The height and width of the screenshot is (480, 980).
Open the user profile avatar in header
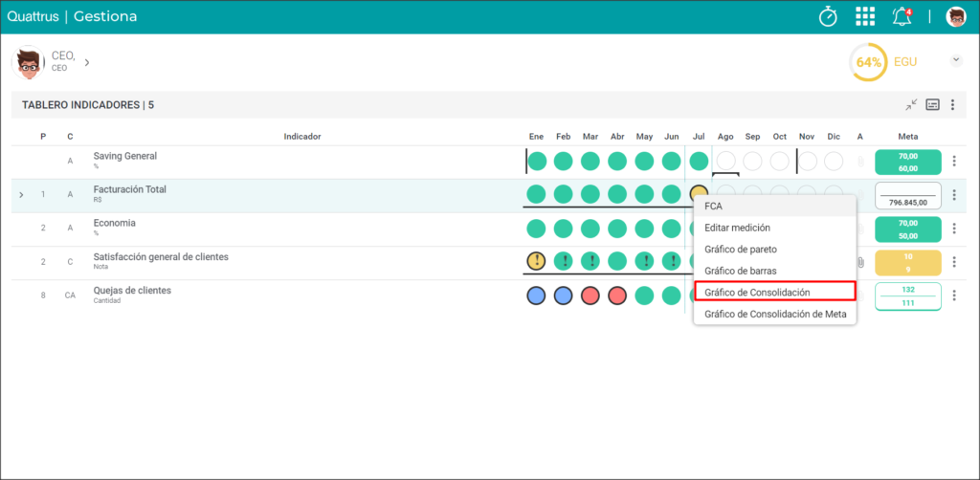[956, 17]
